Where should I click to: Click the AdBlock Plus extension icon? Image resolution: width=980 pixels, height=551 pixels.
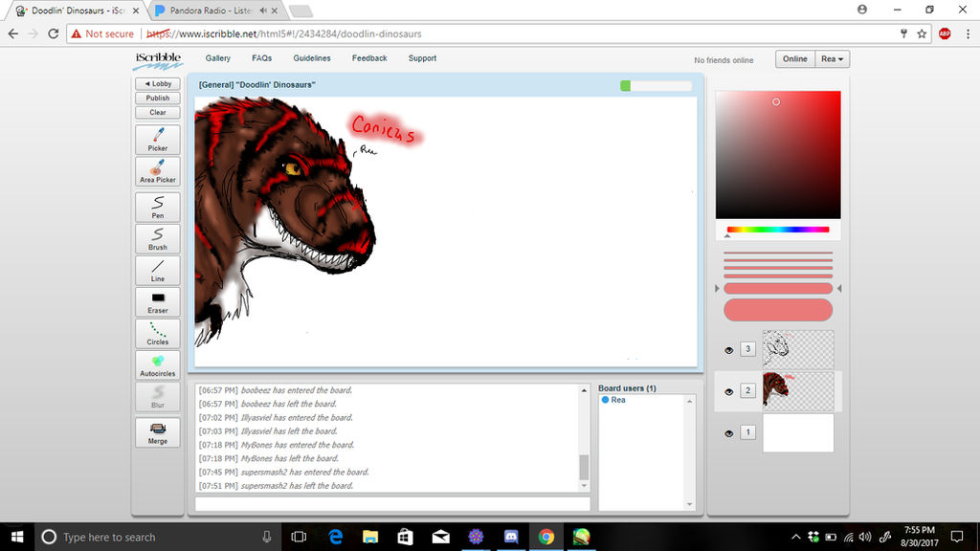[x=945, y=33]
